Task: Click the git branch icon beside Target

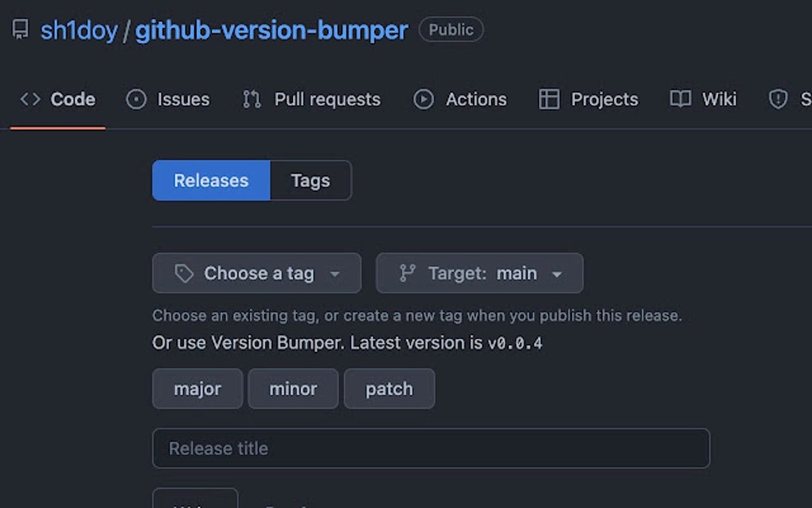Action: point(408,274)
